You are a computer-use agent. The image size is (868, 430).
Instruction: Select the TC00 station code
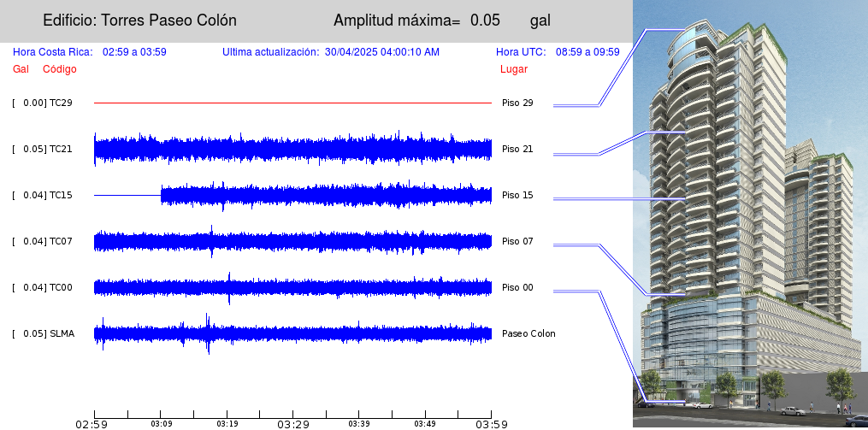point(61,288)
